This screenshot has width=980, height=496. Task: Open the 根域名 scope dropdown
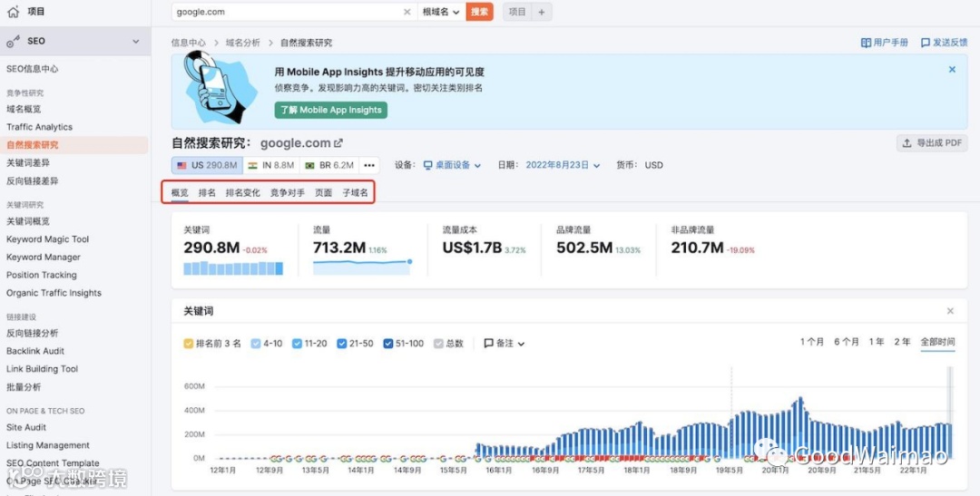441,12
